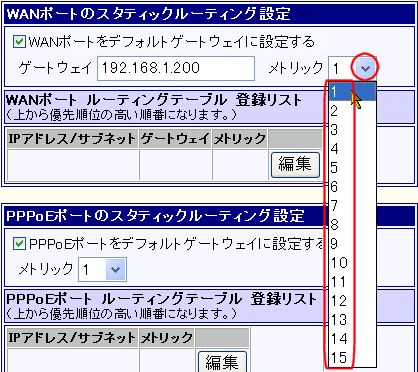
Task: Pick metric value 13 from the list
Action: pyautogui.click(x=352, y=320)
